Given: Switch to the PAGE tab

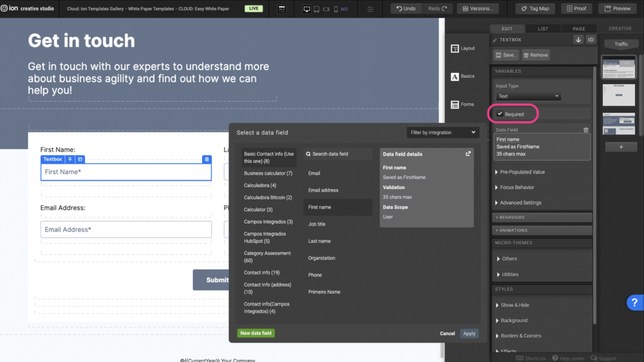Looking at the screenshot, I should pyautogui.click(x=579, y=29).
